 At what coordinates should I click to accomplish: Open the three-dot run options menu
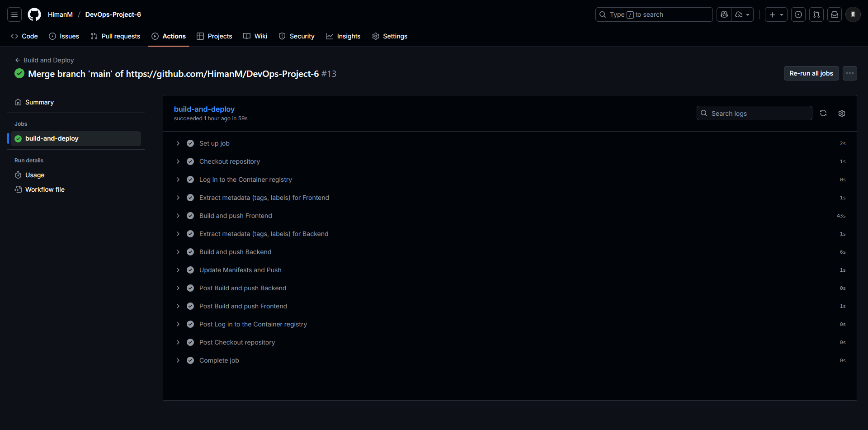(x=850, y=73)
